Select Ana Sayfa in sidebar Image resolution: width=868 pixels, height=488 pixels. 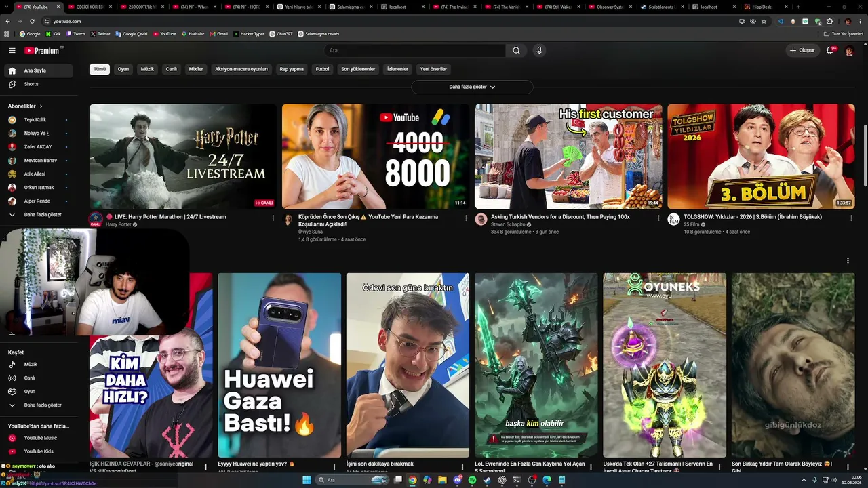[37, 70]
